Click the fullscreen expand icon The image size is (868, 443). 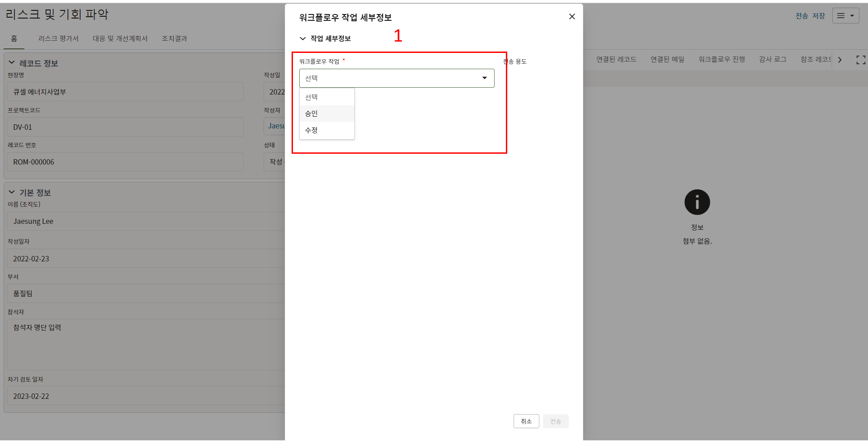861,60
